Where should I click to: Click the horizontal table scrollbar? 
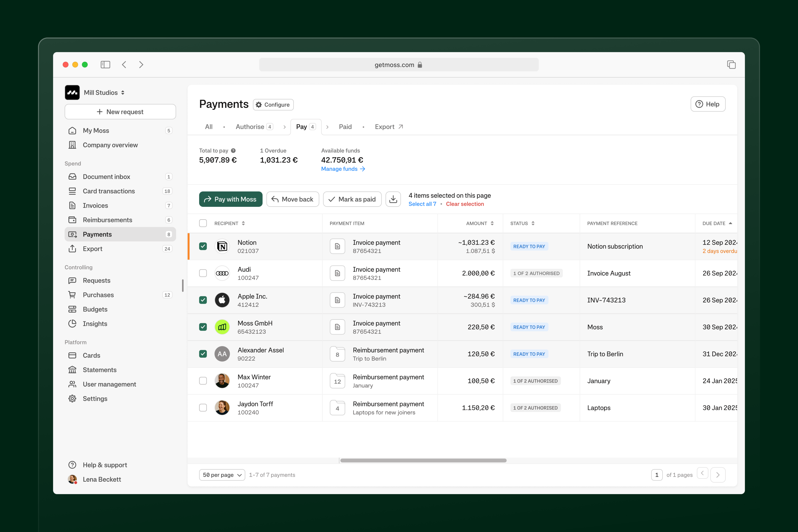click(423, 460)
